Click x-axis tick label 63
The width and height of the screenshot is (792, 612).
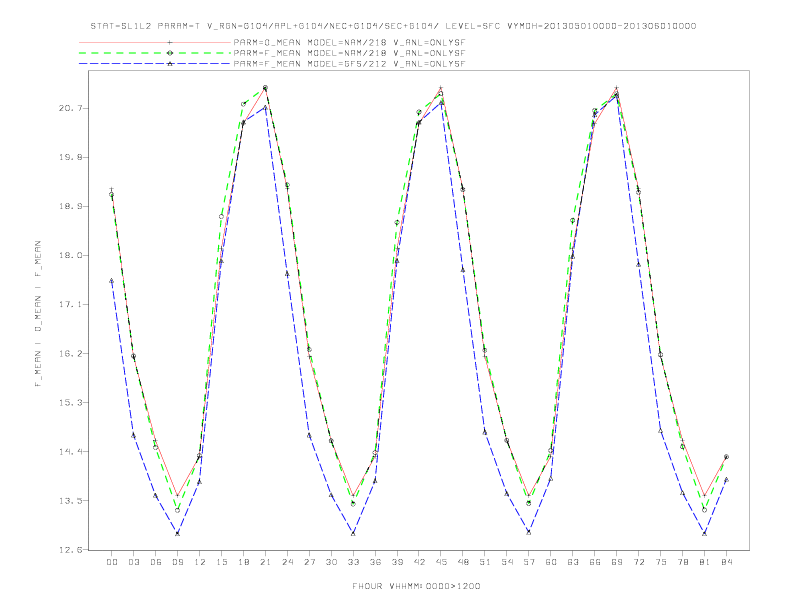pos(573,562)
